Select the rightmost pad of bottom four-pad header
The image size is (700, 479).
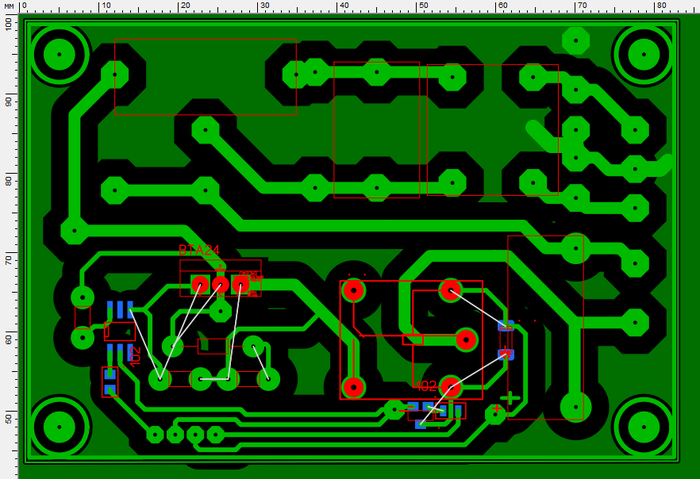point(216,434)
